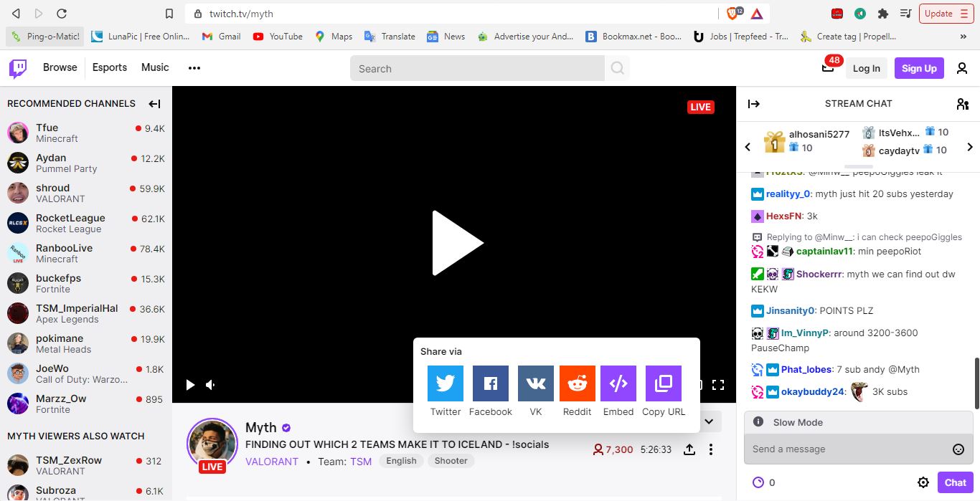The height and width of the screenshot is (501, 980).
Task: Click the Log In button
Action: [x=866, y=68]
